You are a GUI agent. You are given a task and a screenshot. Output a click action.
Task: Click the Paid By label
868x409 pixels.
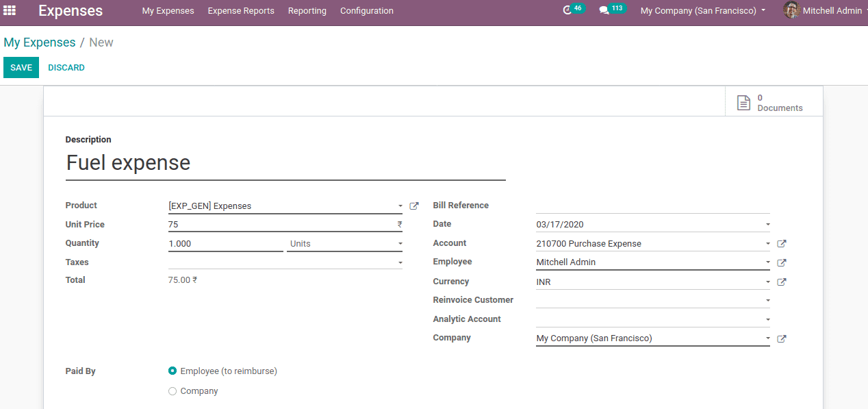point(80,371)
